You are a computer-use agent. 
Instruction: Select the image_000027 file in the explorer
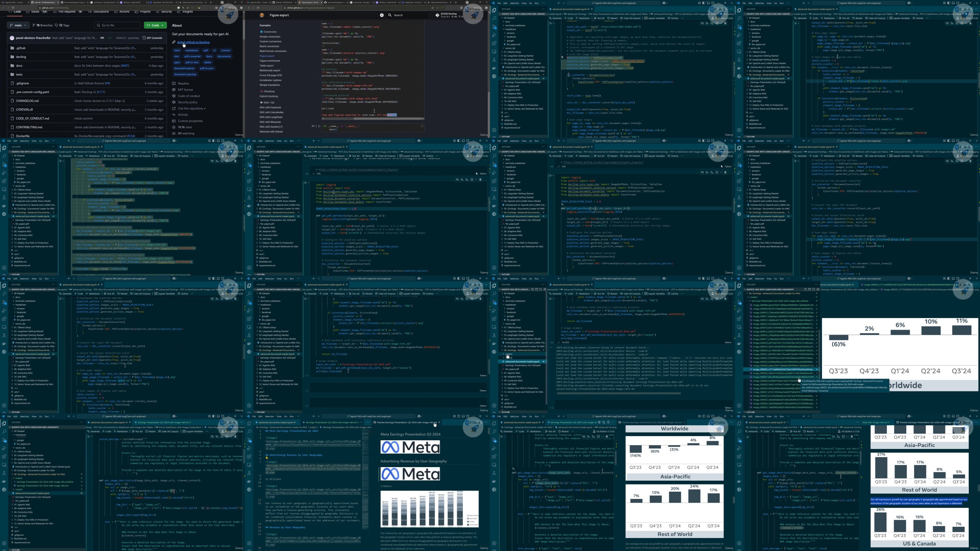(782, 377)
